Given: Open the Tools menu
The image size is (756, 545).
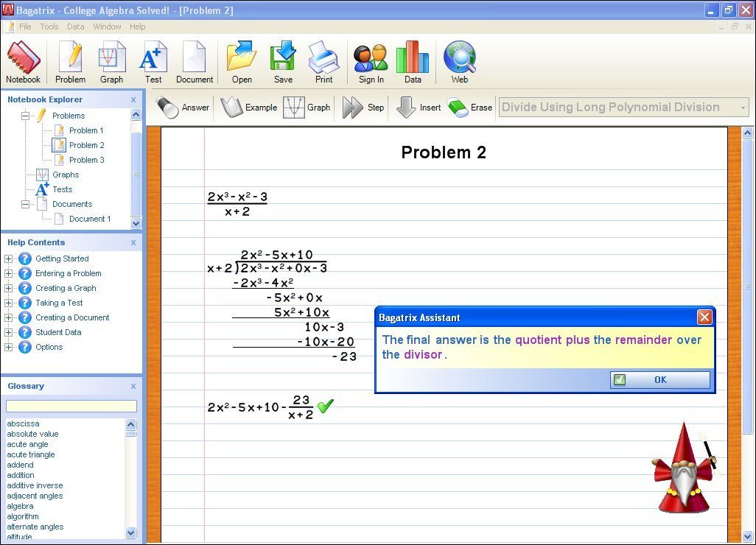Looking at the screenshot, I should click(49, 27).
